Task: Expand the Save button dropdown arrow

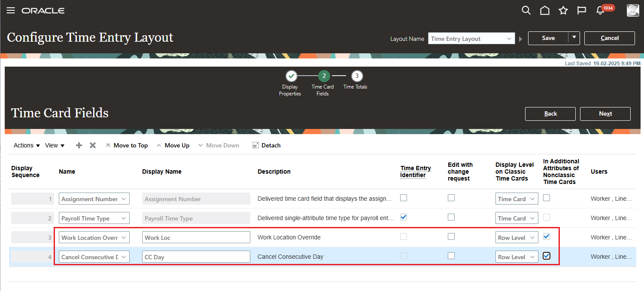Action: [x=574, y=38]
